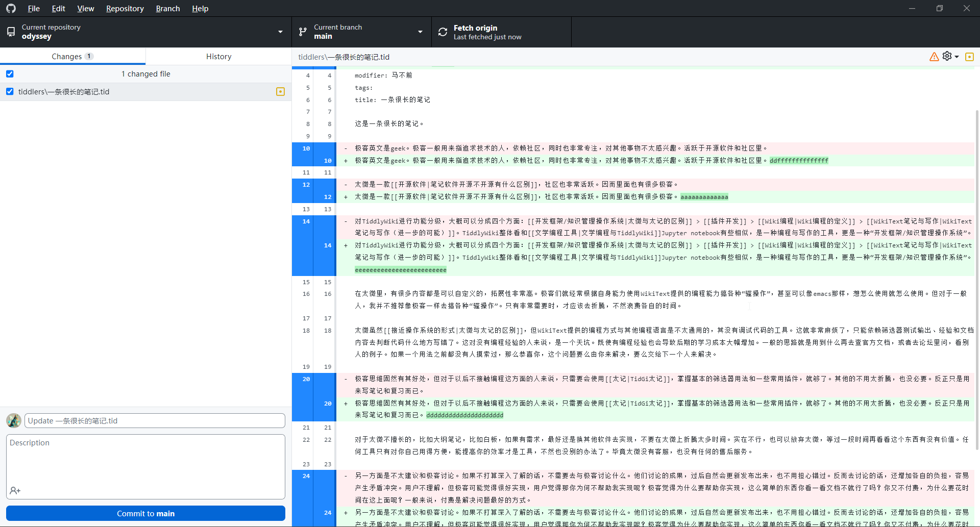Click the added text 'ddffffffffffffff' in diff

tap(799, 161)
